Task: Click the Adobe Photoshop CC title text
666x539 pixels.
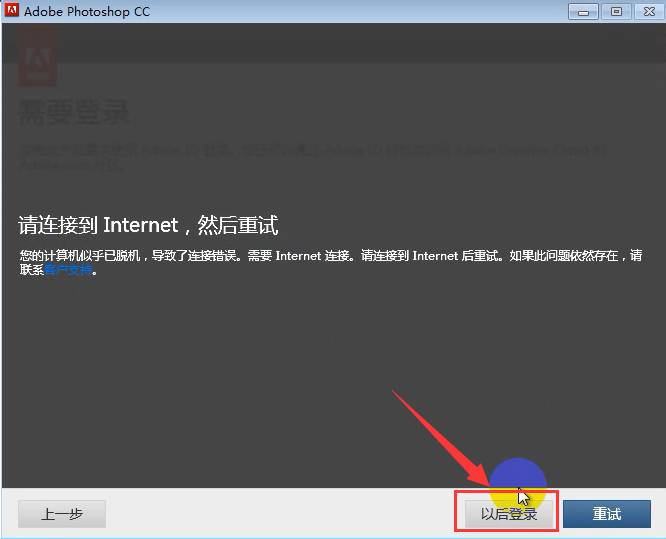Action: pyautogui.click(x=87, y=11)
